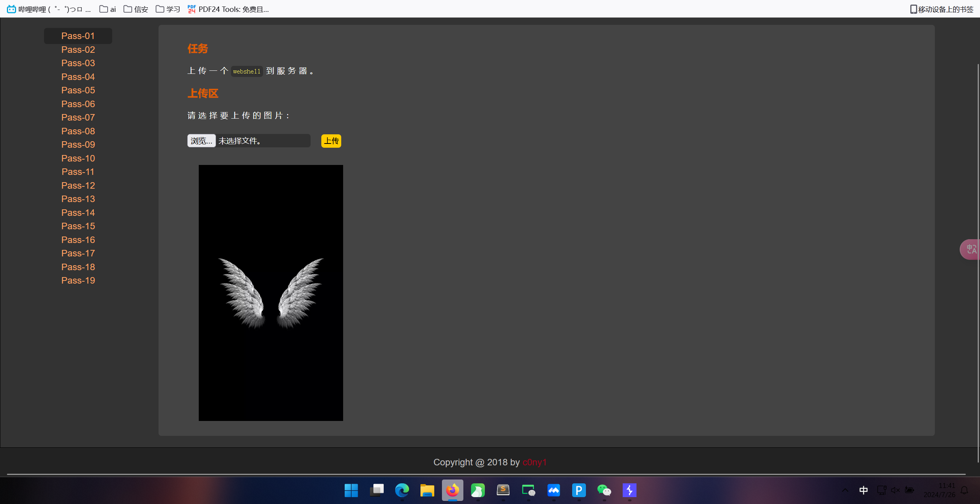Image resolution: width=980 pixels, height=504 pixels.
Task: Toggle the Chinese input method indicator
Action: [x=863, y=490]
